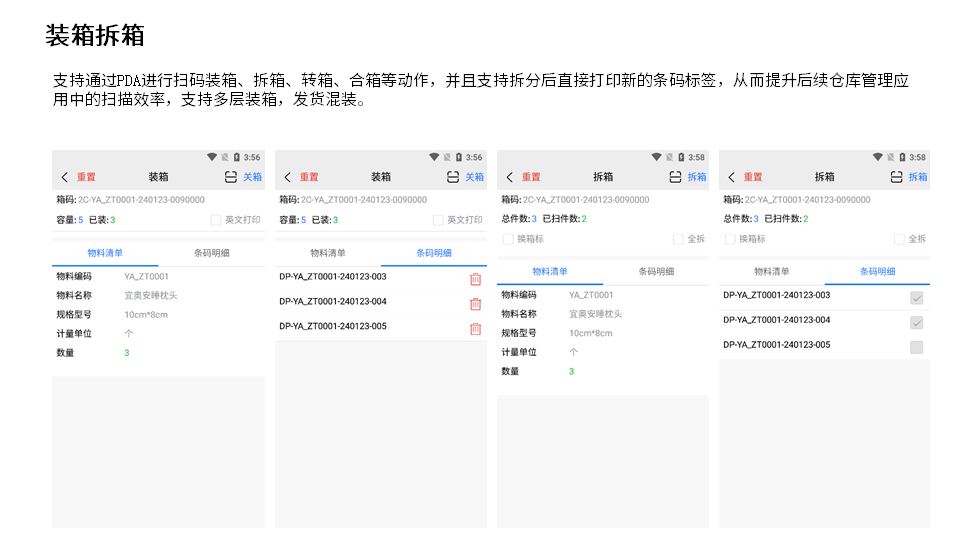Tap the red 重置 button on the 装箱 screen

coord(87,177)
